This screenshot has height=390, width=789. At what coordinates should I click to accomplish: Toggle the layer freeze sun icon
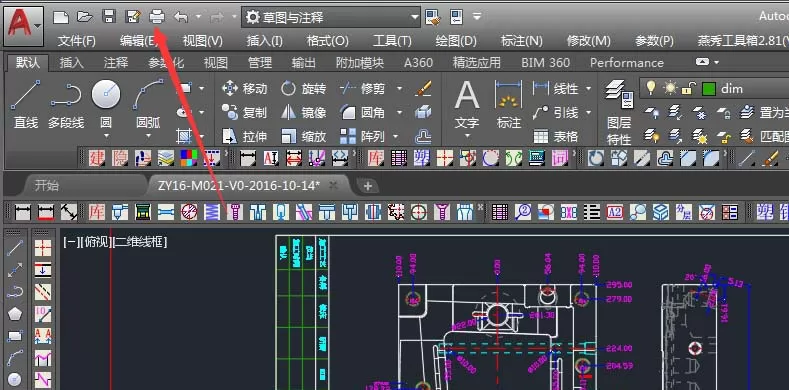coord(670,89)
